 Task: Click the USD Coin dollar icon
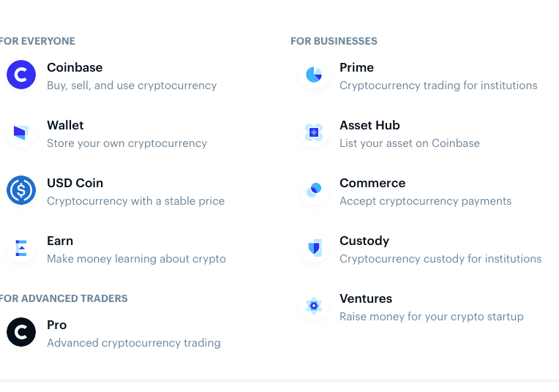(x=21, y=190)
